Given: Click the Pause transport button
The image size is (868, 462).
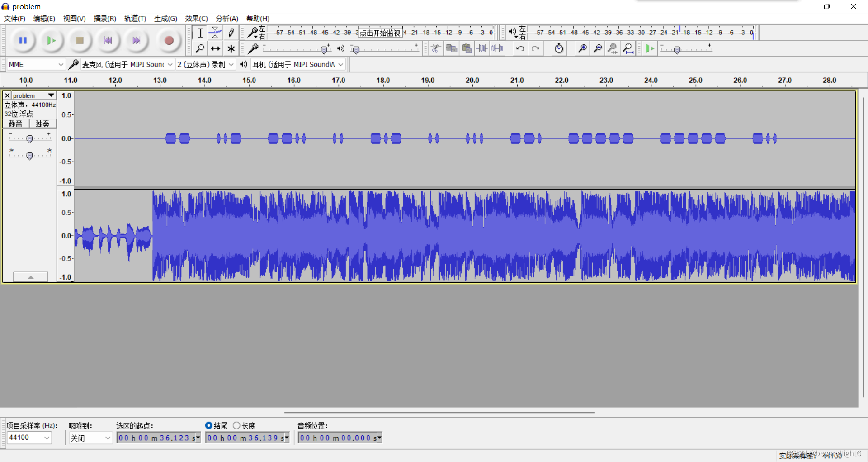Looking at the screenshot, I should [x=23, y=40].
